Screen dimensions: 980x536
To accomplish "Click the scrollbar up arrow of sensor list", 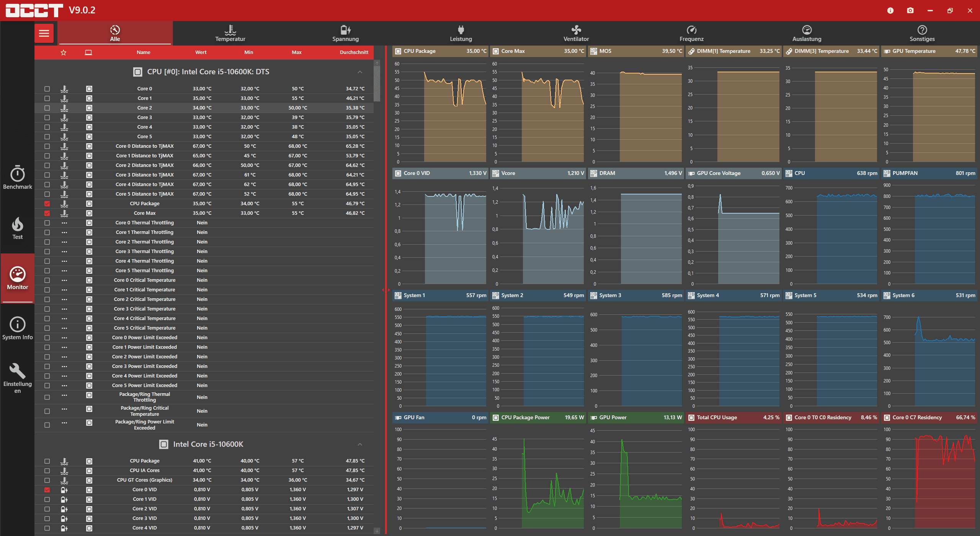I will [377, 62].
